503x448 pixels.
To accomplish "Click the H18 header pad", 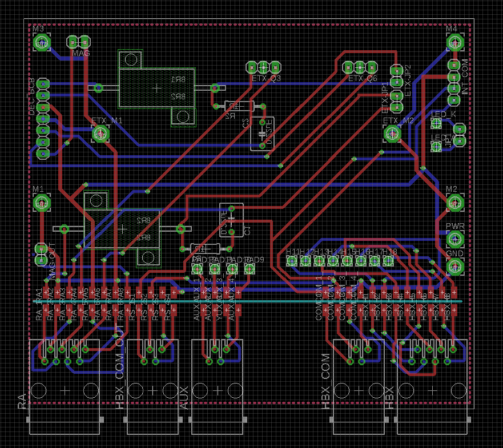I will point(388,261).
